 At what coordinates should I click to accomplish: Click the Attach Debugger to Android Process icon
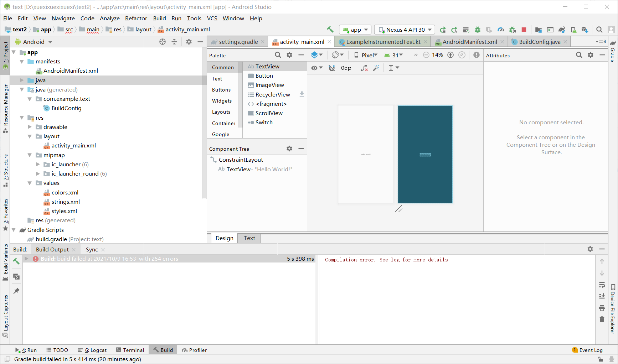click(513, 30)
